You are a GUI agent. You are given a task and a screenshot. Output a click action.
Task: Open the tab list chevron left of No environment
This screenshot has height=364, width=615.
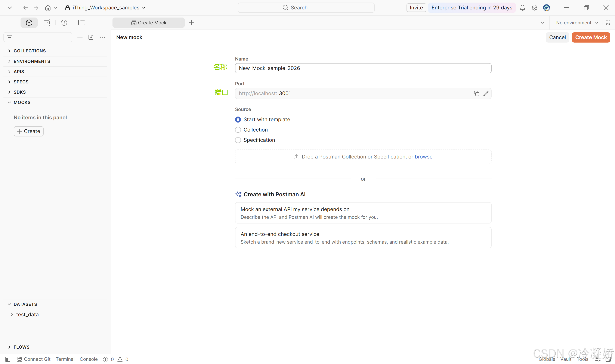543,23
